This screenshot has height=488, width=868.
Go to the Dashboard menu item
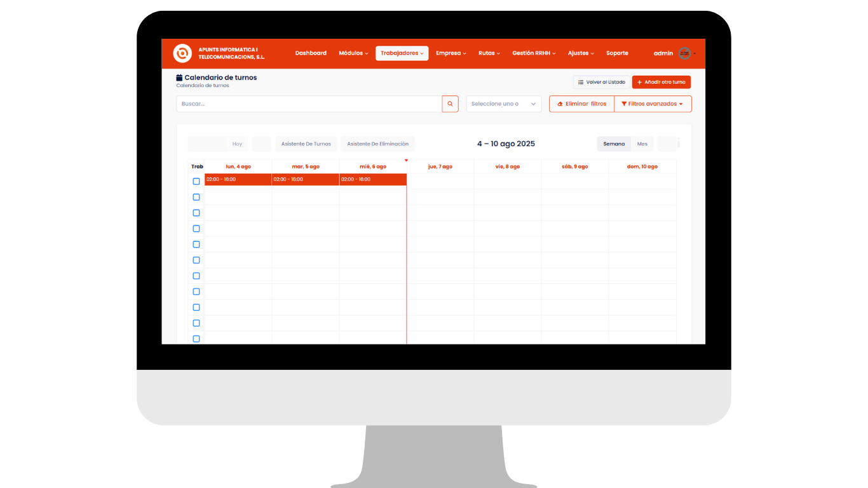coord(311,53)
